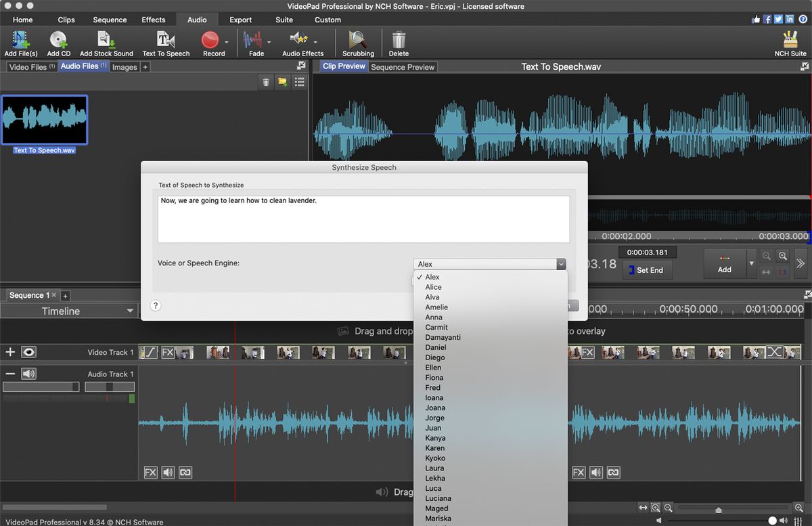This screenshot has width=812, height=526.
Task: Delete the selected clip via Delete icon
Action: coord(398,39)
